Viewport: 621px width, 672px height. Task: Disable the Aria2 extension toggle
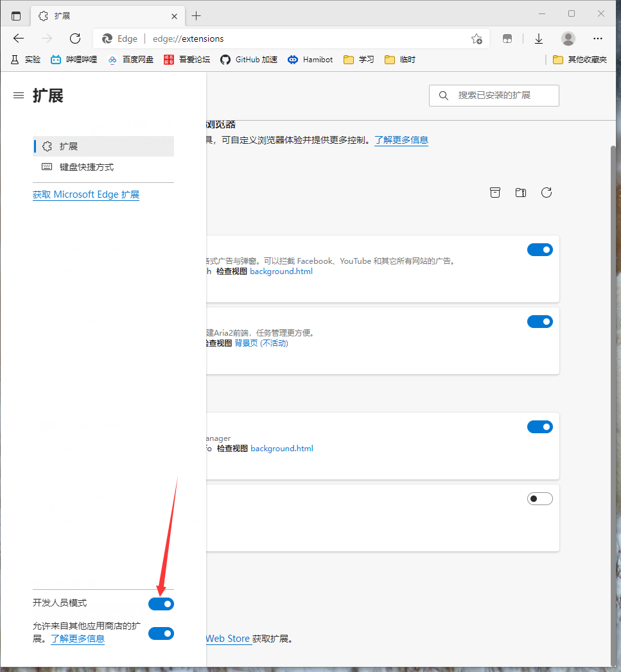click(539, 322)
